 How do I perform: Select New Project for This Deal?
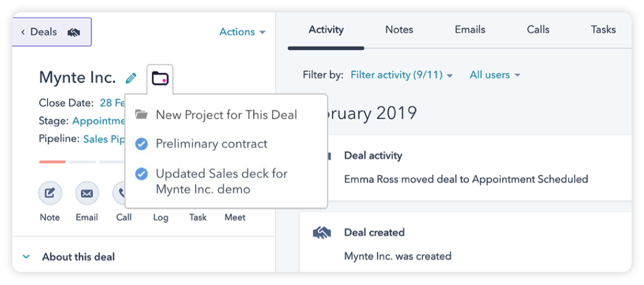point(226,115)
